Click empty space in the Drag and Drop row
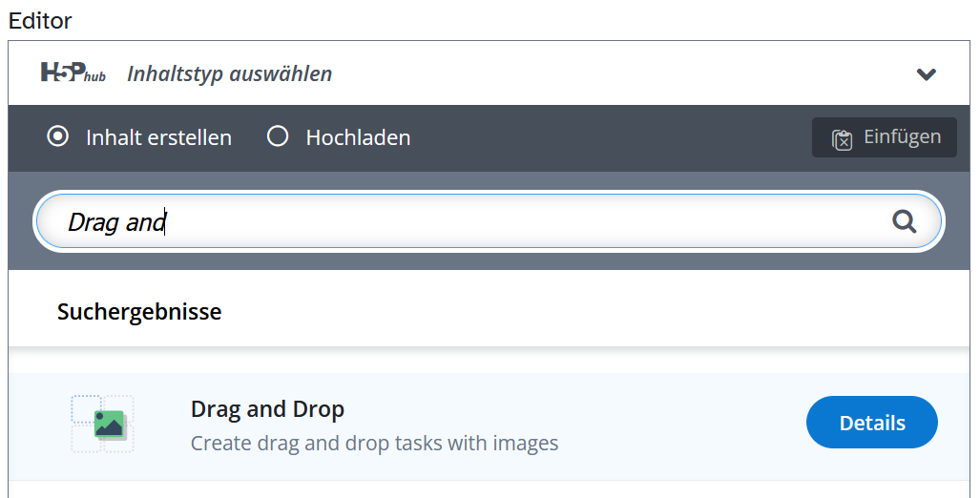The width and height of the screenshot is (980, 498). (678, 423)
